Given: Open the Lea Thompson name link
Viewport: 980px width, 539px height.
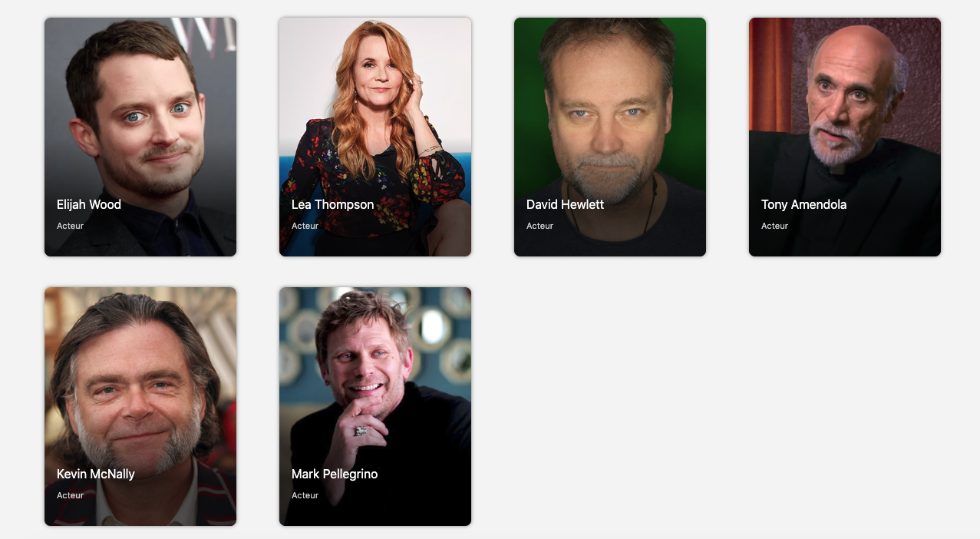Looking at the screenshot, I should [333, 204].
